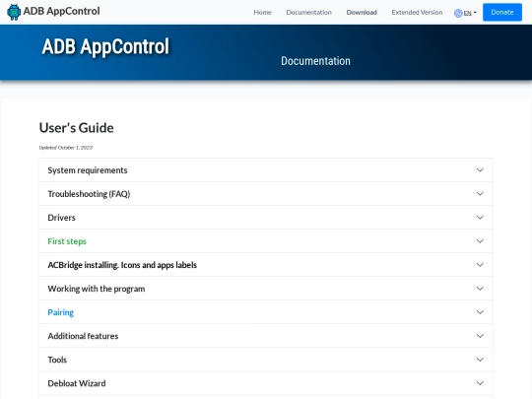
Task: Click the chevron on First steps row
Action: [x=480, y=241]
